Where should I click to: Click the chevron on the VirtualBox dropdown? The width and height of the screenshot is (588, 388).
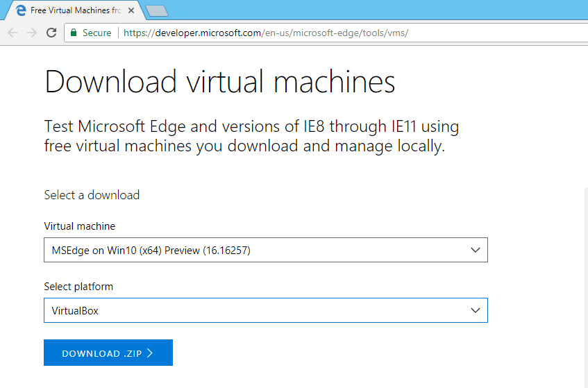click(475, 310)
